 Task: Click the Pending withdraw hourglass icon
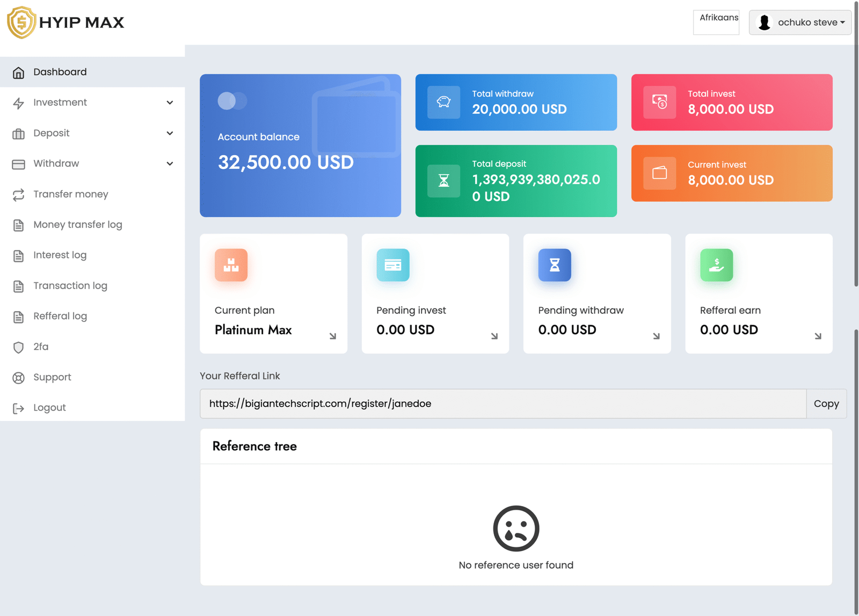pyautogui.click(x=555, y=265)
